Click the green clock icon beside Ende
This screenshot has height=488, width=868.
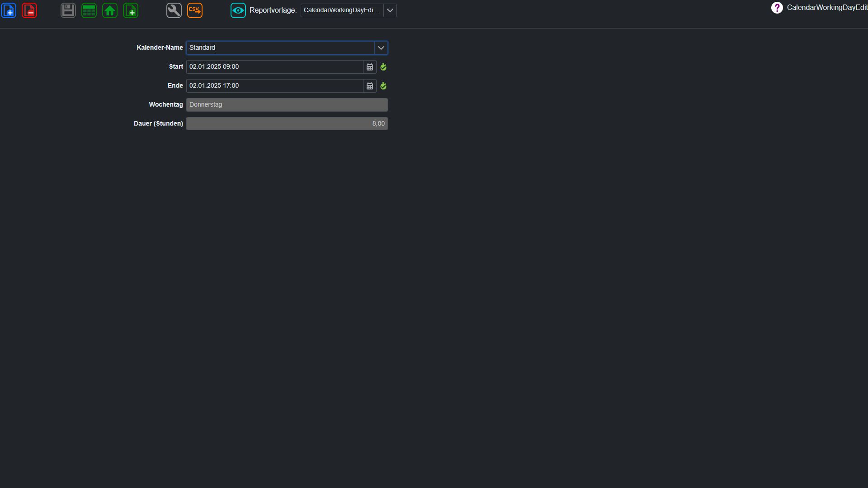click(x=383, y=86)
